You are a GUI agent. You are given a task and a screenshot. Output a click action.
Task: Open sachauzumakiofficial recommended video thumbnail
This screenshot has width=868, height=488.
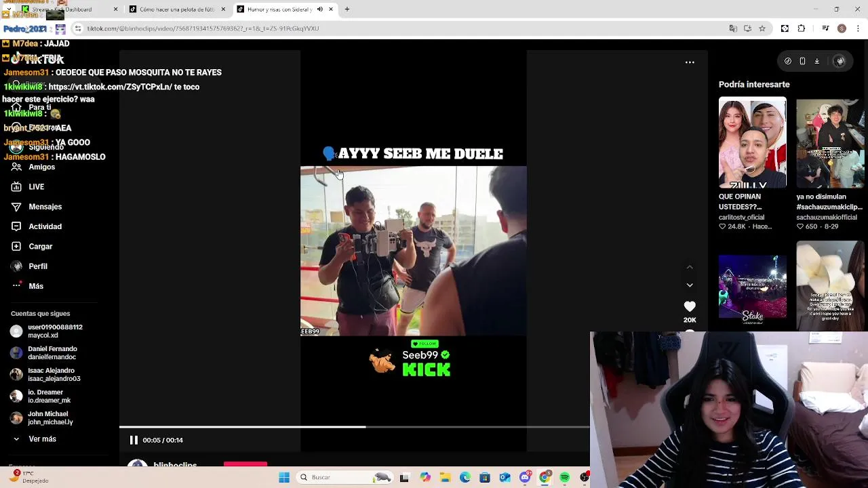(x=831, y=142)
